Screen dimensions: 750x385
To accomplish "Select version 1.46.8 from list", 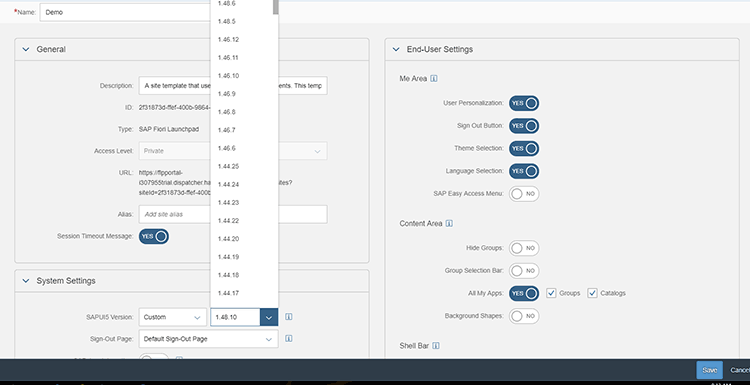I will click(244, 112).
